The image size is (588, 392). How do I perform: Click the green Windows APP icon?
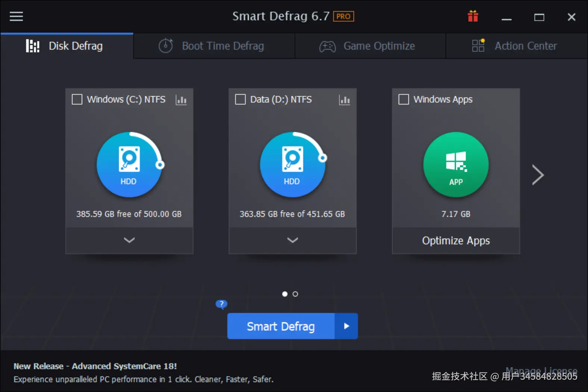[x=456, y=165]
